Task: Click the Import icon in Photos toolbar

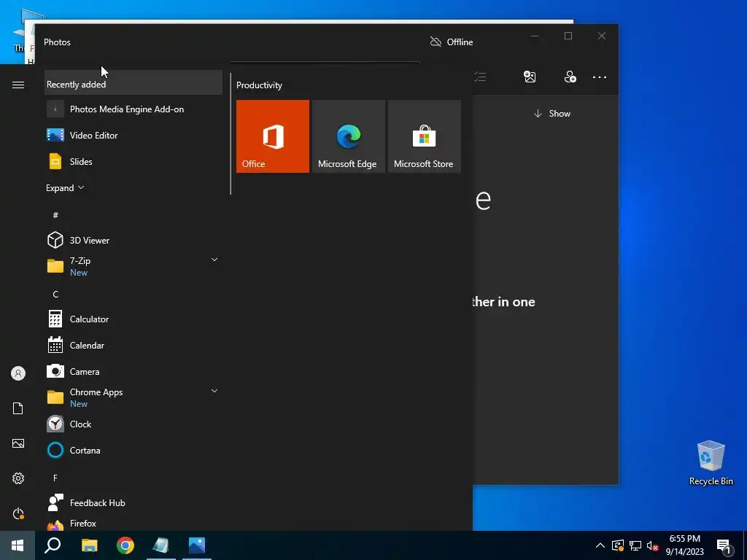Action: [530, 77]
